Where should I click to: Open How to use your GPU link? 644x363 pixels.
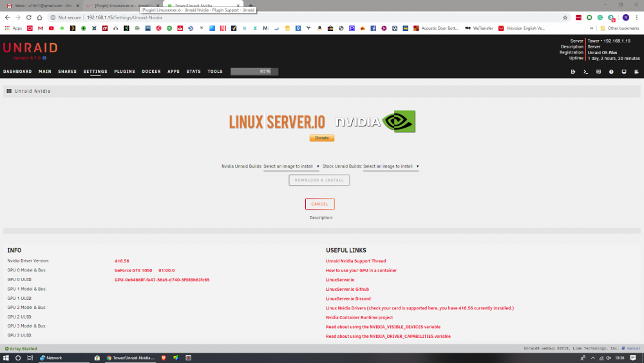pyautogui.click(x=361, y=271)
